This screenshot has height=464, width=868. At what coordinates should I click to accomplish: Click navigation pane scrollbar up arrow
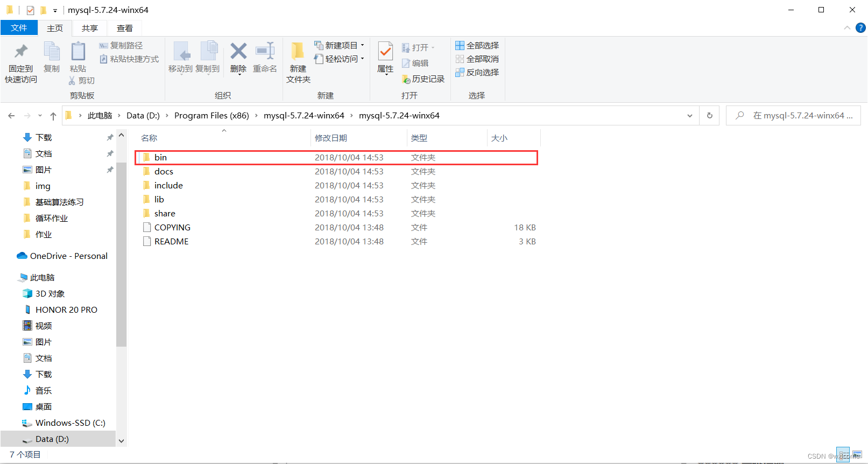click(121, 135)
